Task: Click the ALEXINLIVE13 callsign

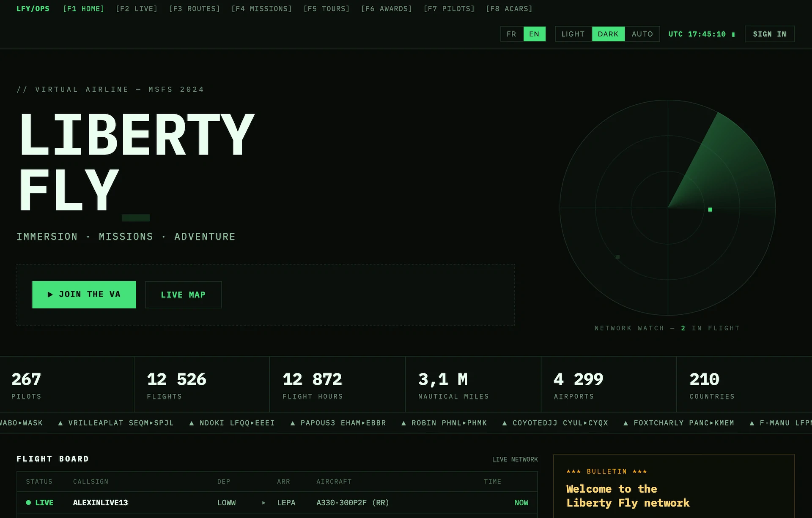Action: (x=100, y=503)
